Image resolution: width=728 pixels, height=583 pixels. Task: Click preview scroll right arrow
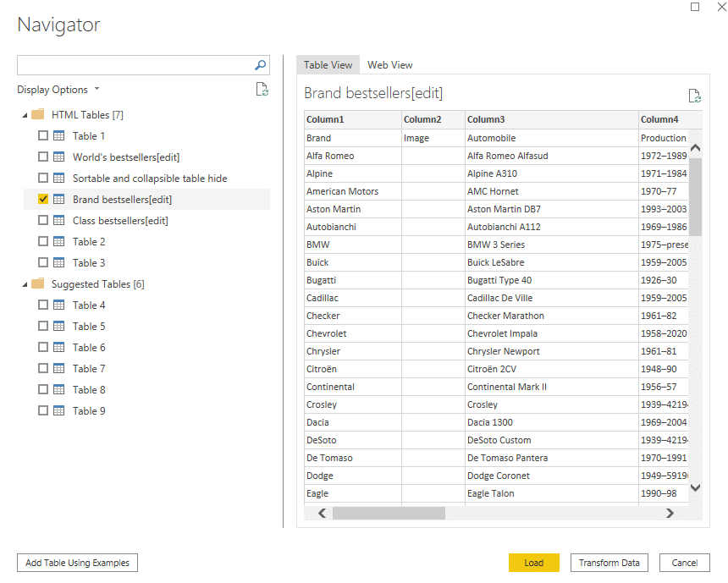[670, 513]
